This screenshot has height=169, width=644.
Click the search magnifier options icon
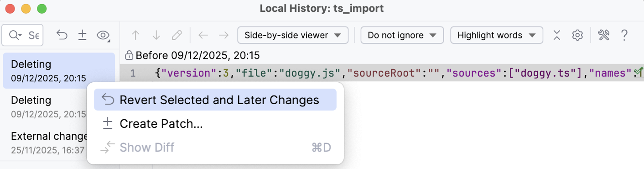16,35
